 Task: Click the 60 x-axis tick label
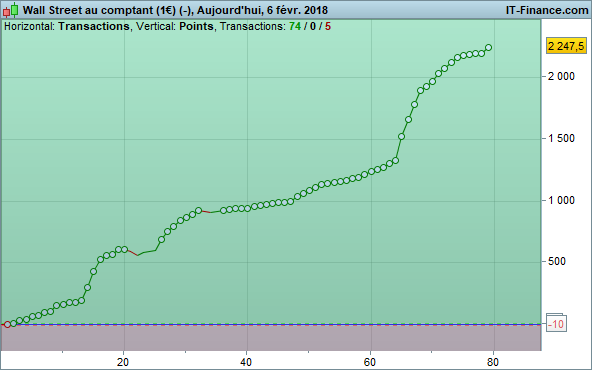[x=370, y=362]
